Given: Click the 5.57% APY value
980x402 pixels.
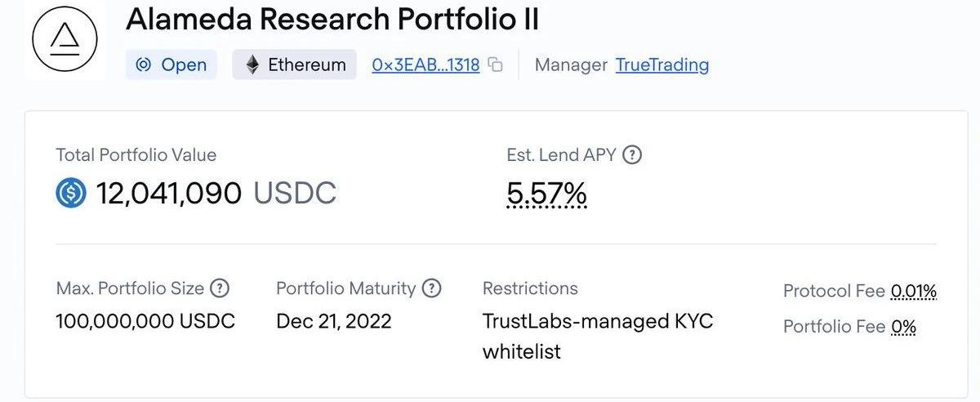Looking at the screenshot, I should coord(546,194).
